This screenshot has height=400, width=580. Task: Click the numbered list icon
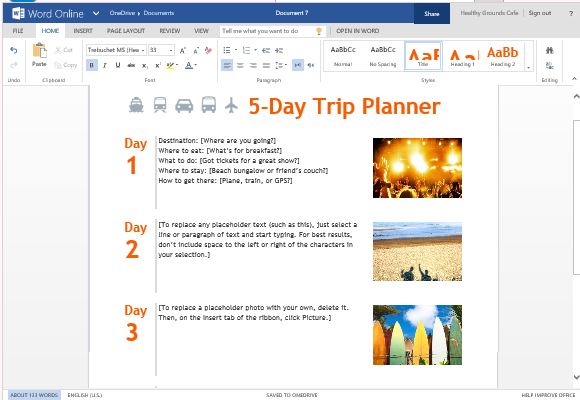[246, 50]
